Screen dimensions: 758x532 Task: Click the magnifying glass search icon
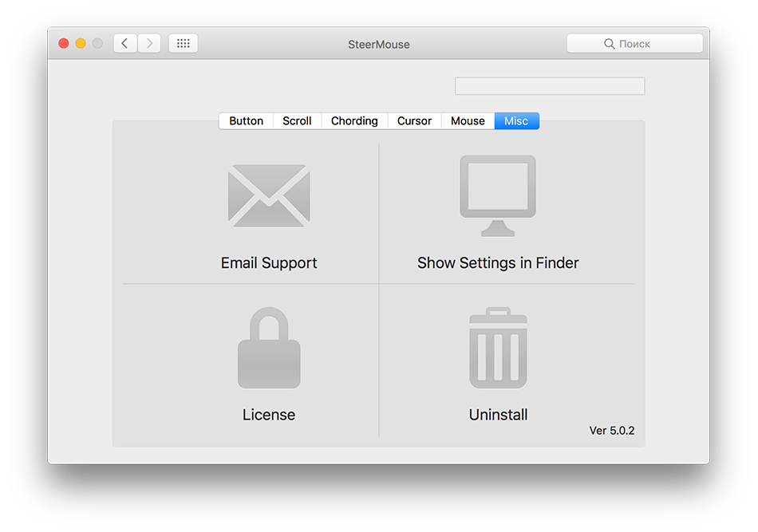pos(609,44)
